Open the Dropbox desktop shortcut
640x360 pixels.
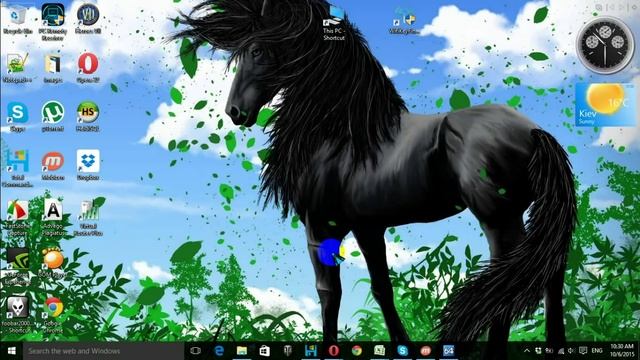click(88, 166)
